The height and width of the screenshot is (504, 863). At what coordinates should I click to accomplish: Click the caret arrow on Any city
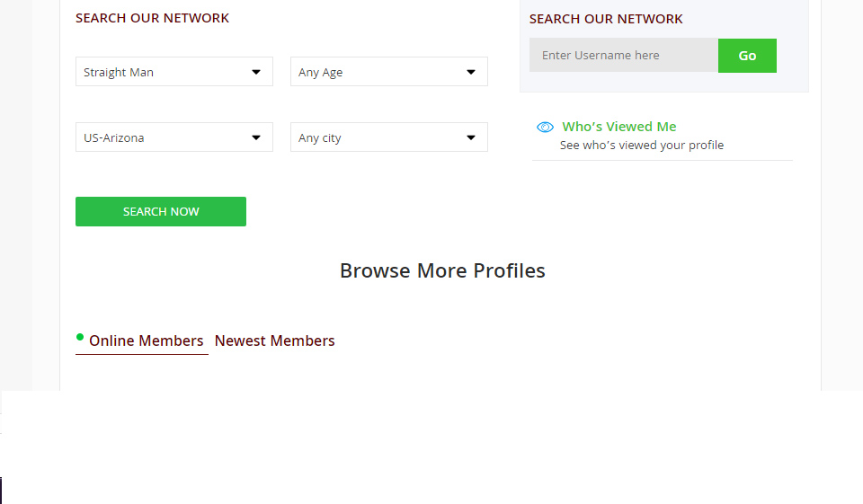[x=471, y=137]
